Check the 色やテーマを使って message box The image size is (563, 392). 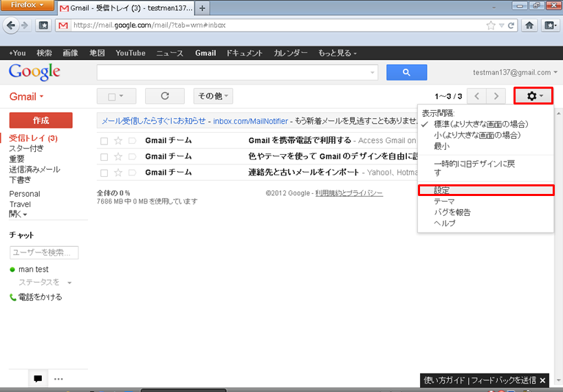[x=104, y=157]
